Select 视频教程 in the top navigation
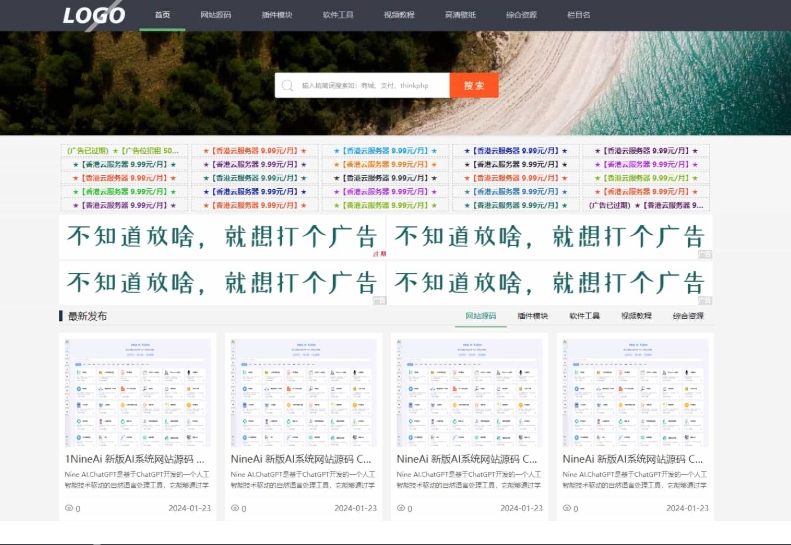The width and height of the screenshot is (791, 545). pyautogui.click(x=399, y=15)
